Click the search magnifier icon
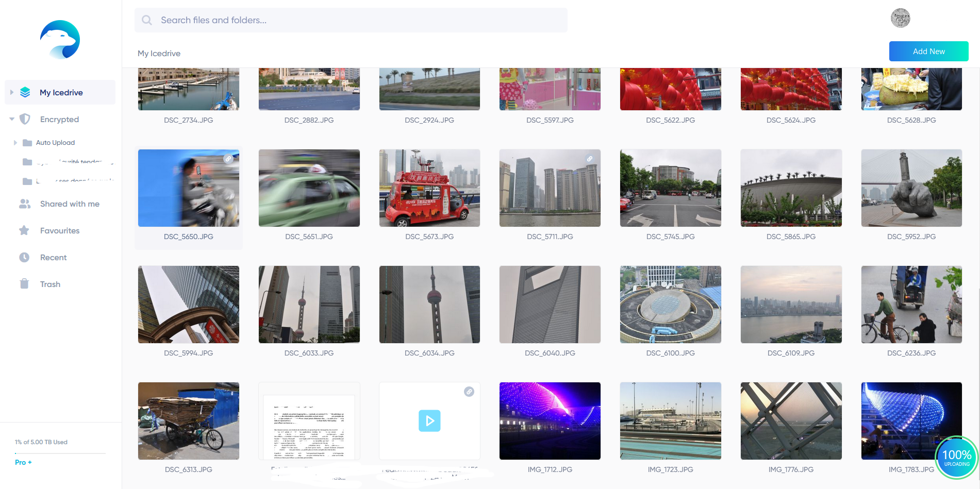Screen dimensions: 980x489 pyautogui.click(x=146, y=20)
